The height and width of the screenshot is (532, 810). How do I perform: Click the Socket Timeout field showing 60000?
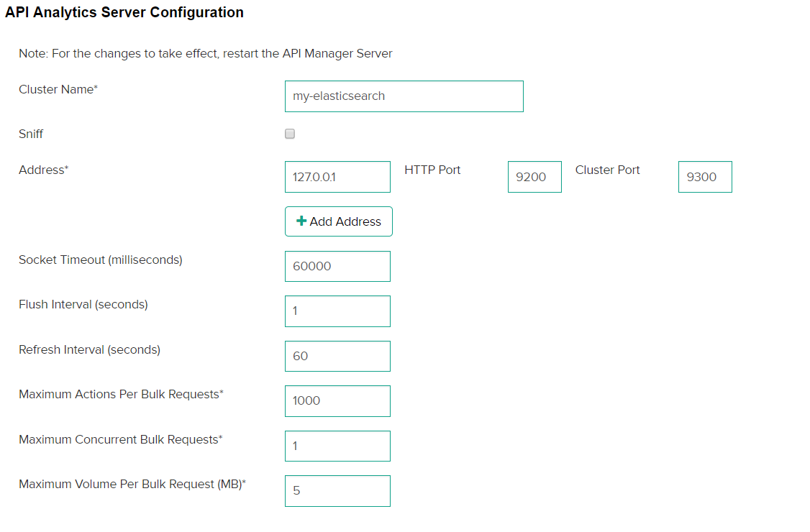coord(337,266)
